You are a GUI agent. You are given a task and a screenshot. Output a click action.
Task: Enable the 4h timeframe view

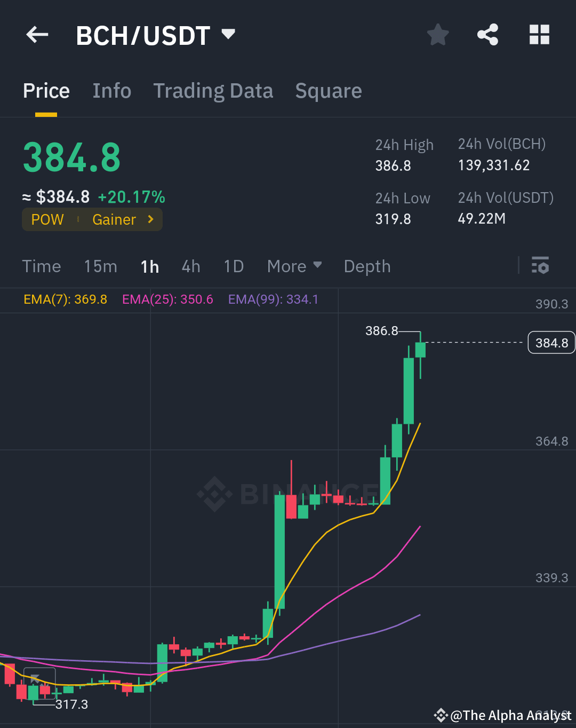pos(190,266)
